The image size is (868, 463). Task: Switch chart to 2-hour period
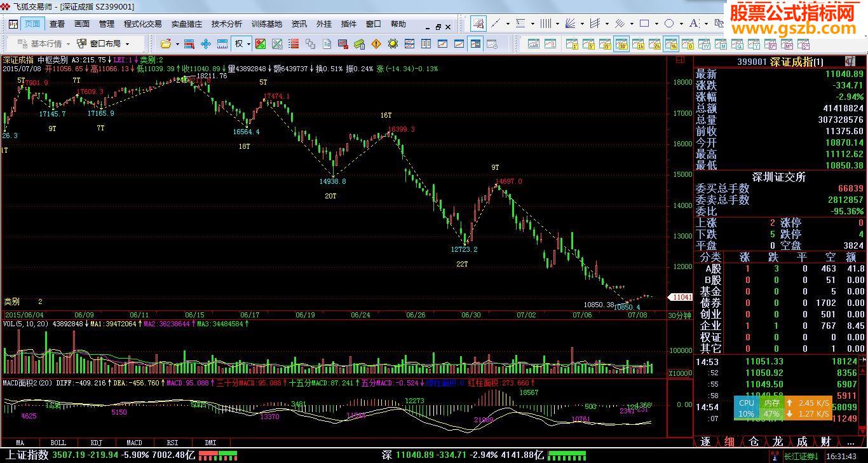pos(654,43)
